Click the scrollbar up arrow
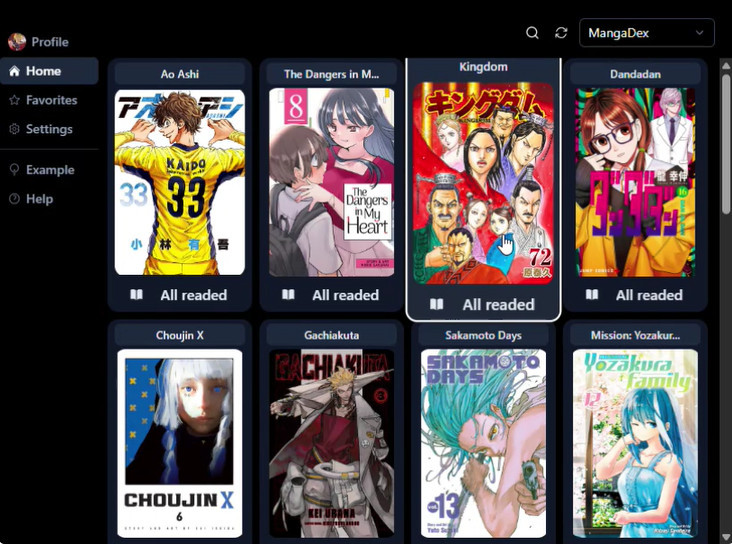Viewport: 732px width, 544px height. coord(725,66)
